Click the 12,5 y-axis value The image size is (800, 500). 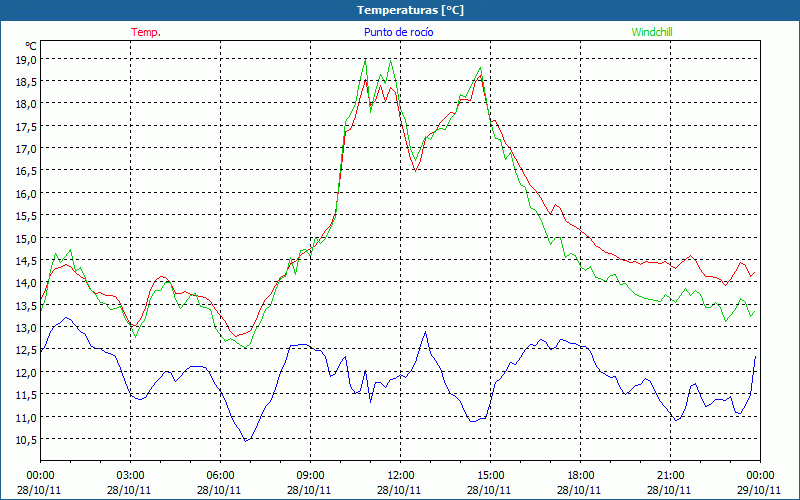coord(27,350)
